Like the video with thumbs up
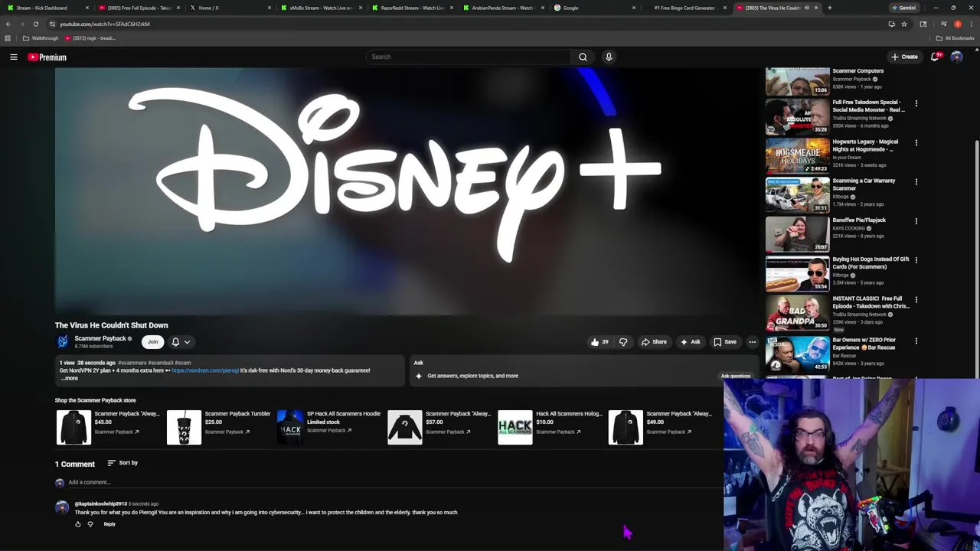This screenshot has width=980, height=551. coord(599,342)
